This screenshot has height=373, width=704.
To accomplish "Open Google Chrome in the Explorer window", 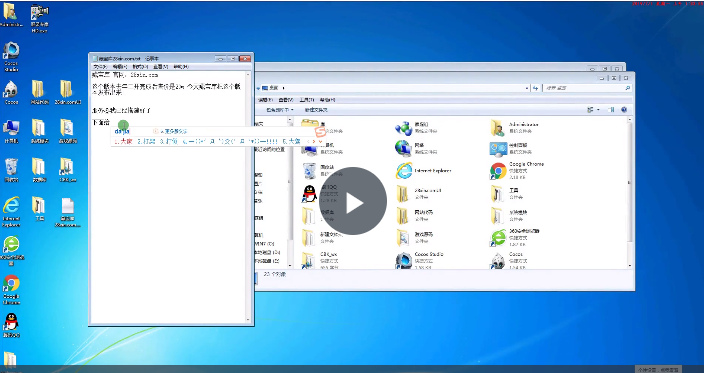I will click(x=516, y=171).
